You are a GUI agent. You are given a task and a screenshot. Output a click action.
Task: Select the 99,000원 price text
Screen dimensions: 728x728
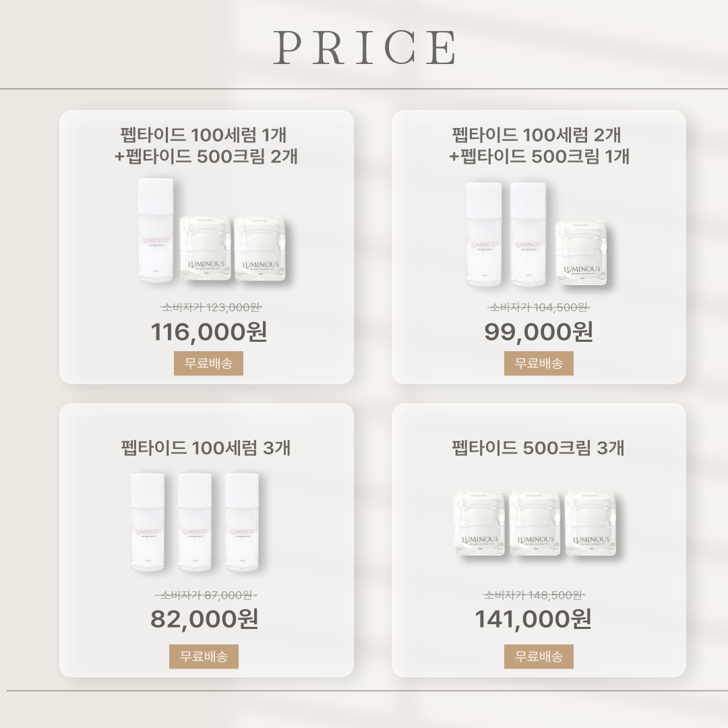(539, 332)
